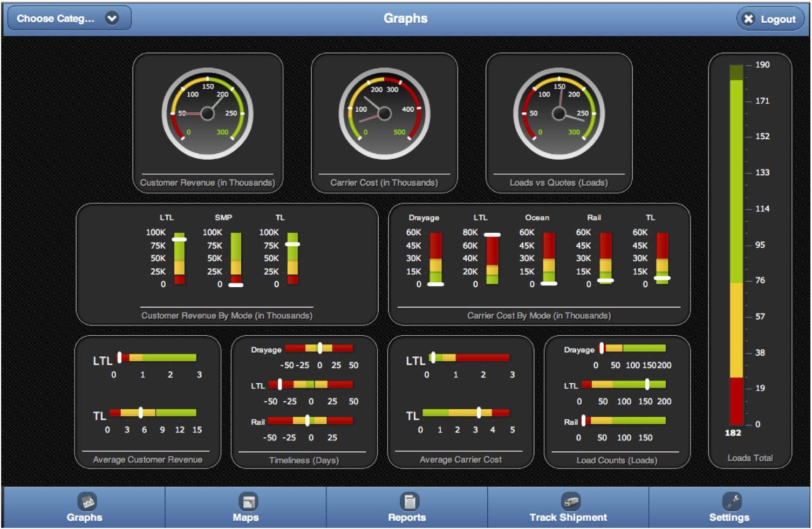The width and height of the screenshot is (812, 529).
Task: Select the Customer Revenue gauge
Action: [x=208, y=113]
